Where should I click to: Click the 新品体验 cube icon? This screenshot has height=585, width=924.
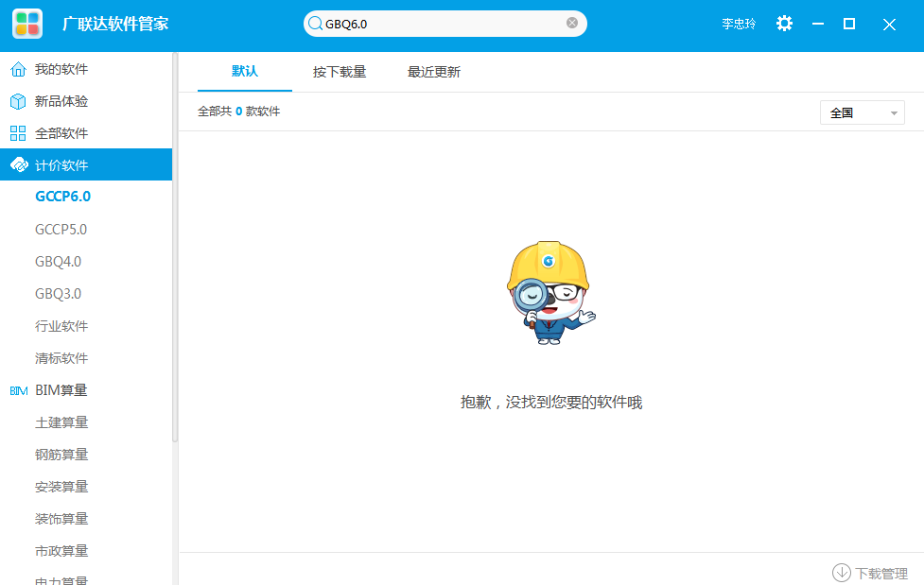tap(18, 101)
